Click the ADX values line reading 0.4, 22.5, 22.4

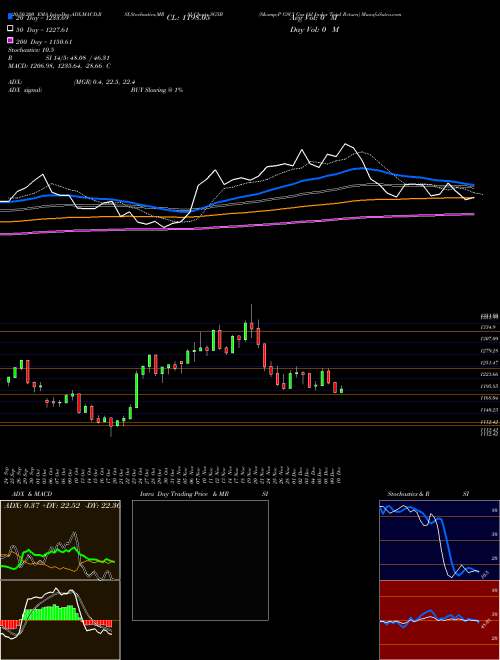pyautogui.click(x=104, y=82)
